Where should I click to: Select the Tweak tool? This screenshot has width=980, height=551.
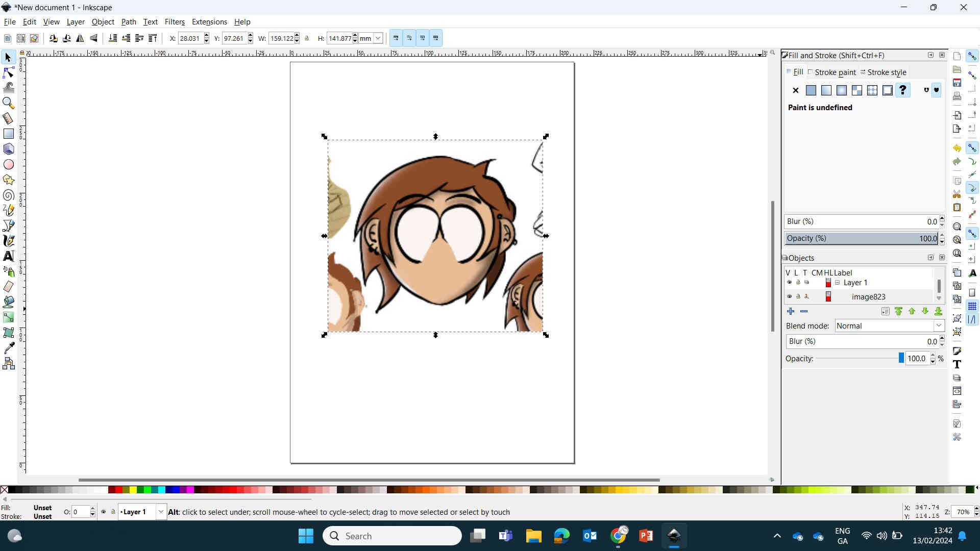click(x=8, y=88)
